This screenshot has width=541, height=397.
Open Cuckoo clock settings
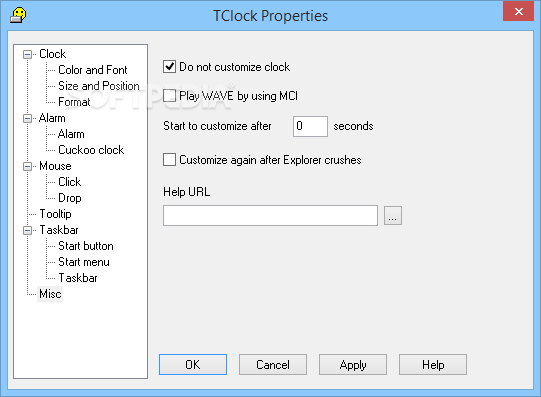click(x=91, y=150)
